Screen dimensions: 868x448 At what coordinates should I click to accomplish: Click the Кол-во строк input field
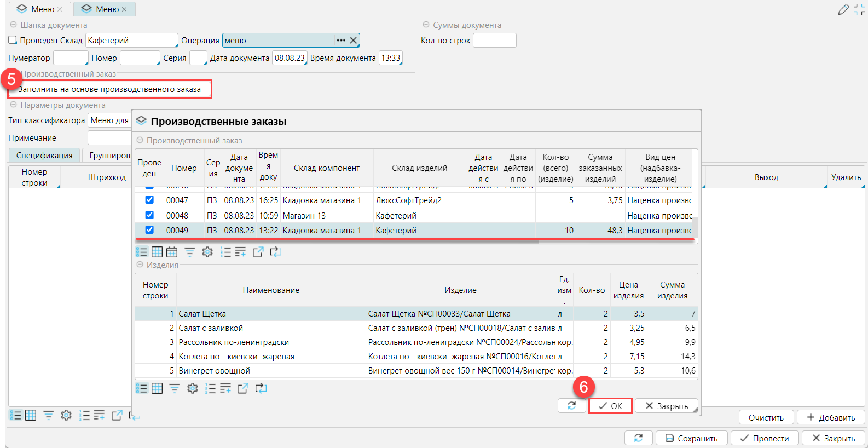point(494,41)
